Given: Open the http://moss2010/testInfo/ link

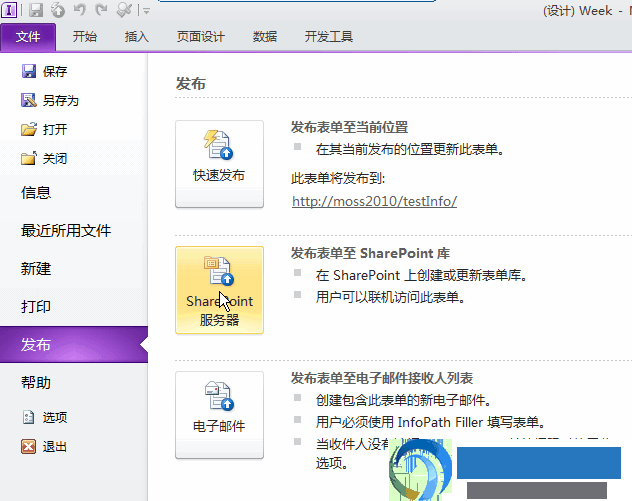Looking at the screenshot, I should click(x=374, y=201).
